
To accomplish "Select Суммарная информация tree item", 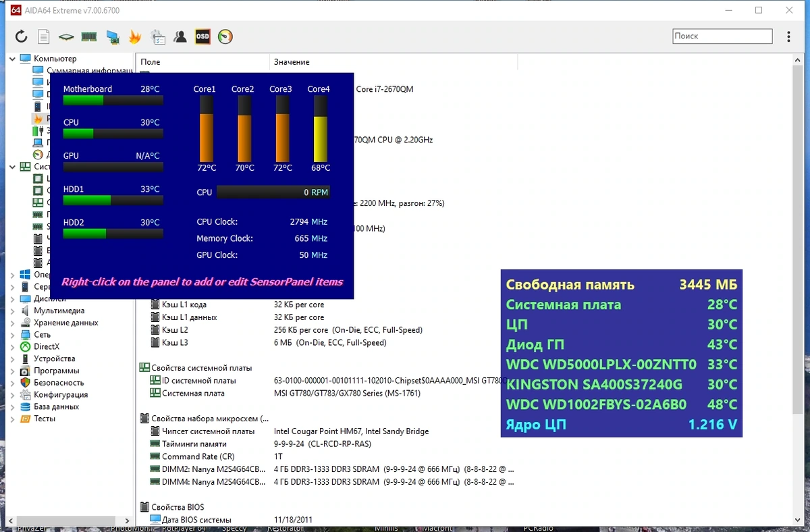I will [x=90, y=71].
